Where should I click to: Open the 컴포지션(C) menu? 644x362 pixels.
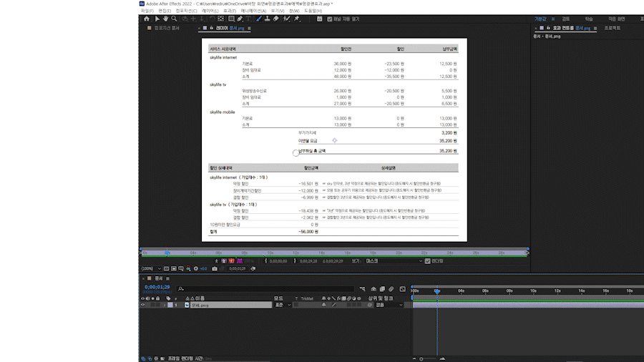tap(186, 11)
